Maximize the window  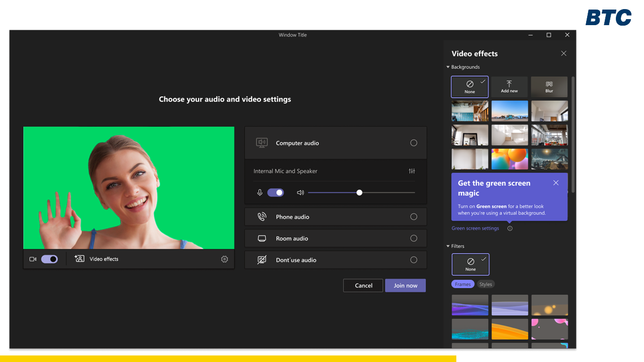pos(549,35)
